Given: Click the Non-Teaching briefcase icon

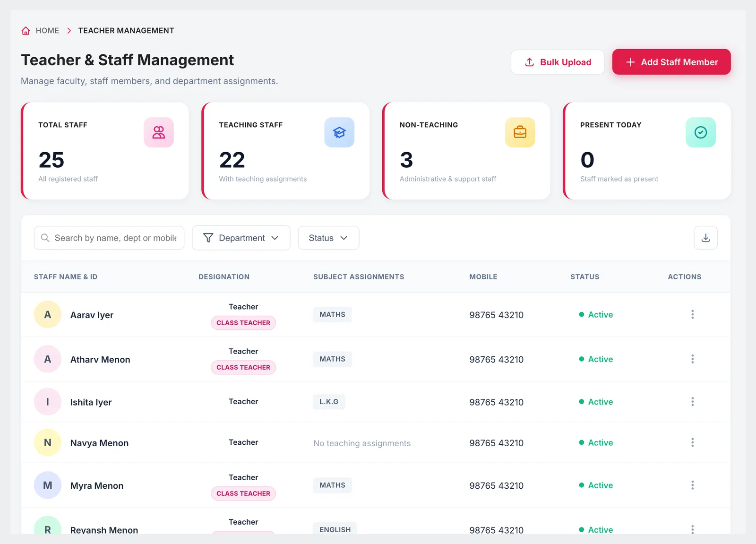Looking at the screenshot, I should [520, 132].
